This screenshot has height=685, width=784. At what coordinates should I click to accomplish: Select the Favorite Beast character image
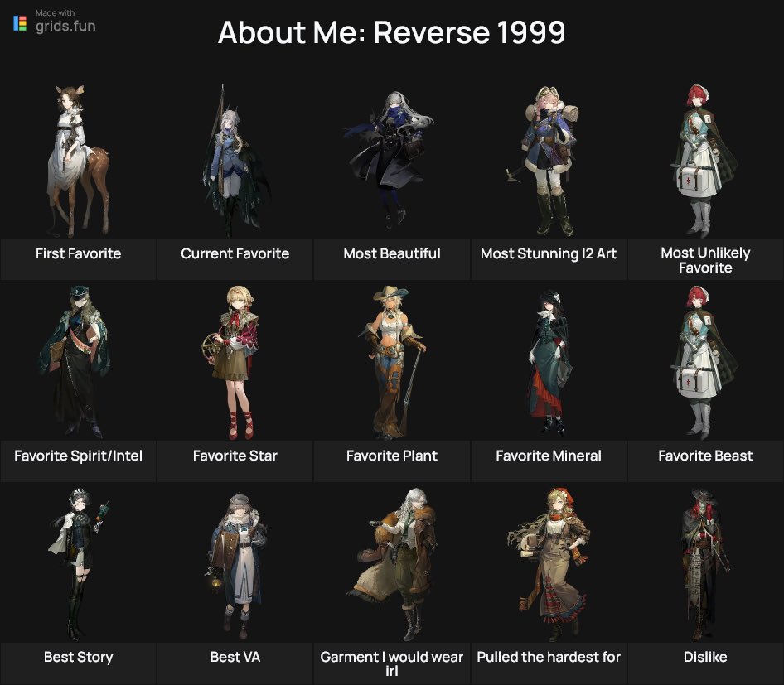(x=704, y=363)
